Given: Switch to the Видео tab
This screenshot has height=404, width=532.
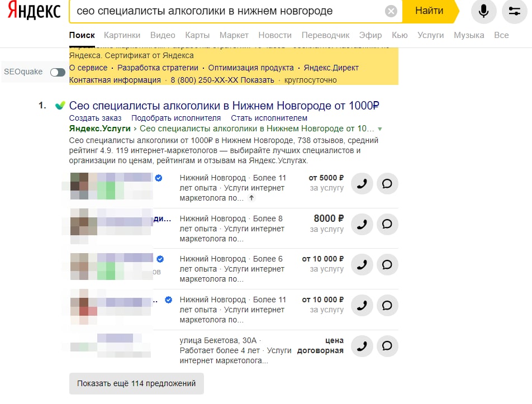Looking at the screenshot, I should [x=163, y=35].
